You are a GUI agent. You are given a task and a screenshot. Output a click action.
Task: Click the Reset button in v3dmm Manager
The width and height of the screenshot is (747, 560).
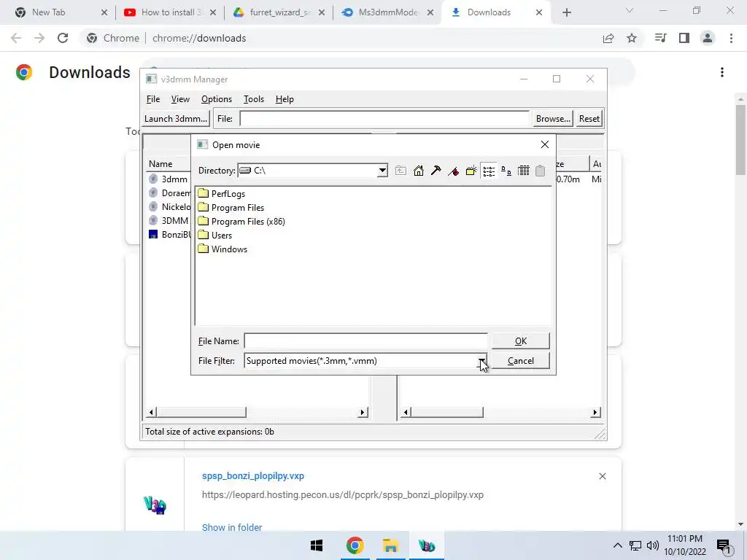pos(589,119)
